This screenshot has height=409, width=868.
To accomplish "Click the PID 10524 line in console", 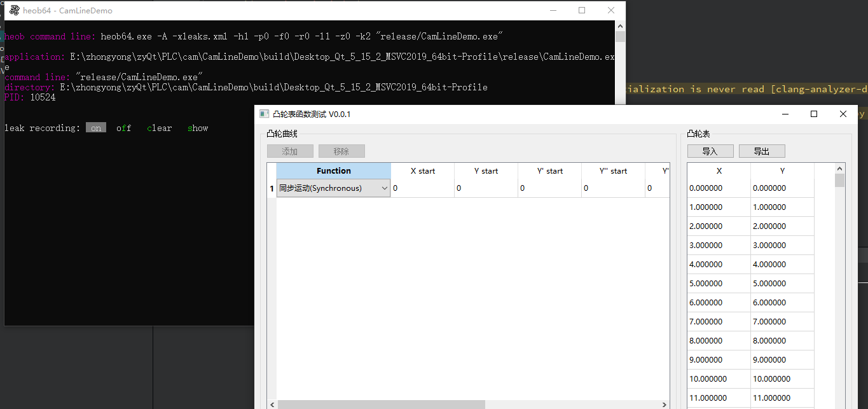I will (30, 97).
